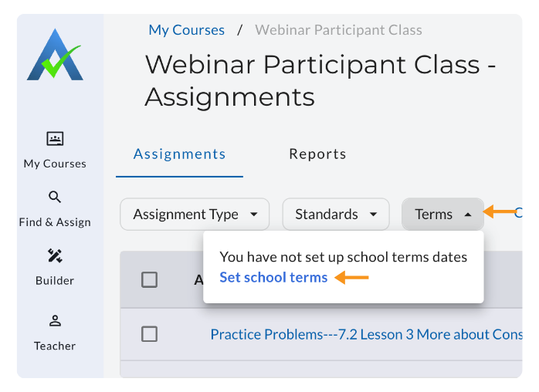Check the Practice Problems 7.2 row checkbox
The image size is (539, 392).
pos(150,334)
